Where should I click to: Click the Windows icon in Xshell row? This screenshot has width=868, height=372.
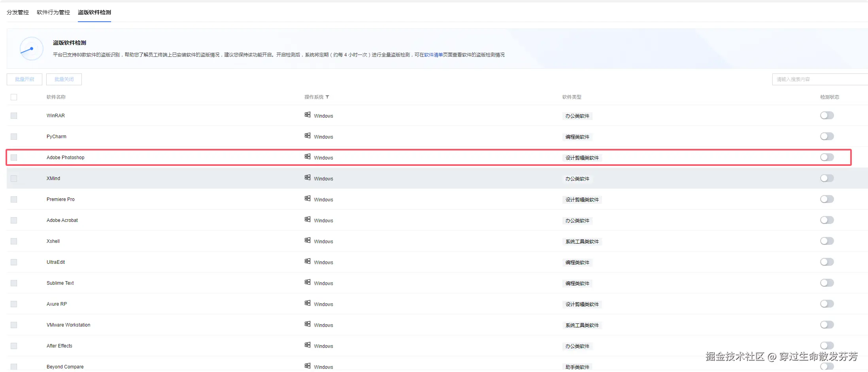pos(308,240)
